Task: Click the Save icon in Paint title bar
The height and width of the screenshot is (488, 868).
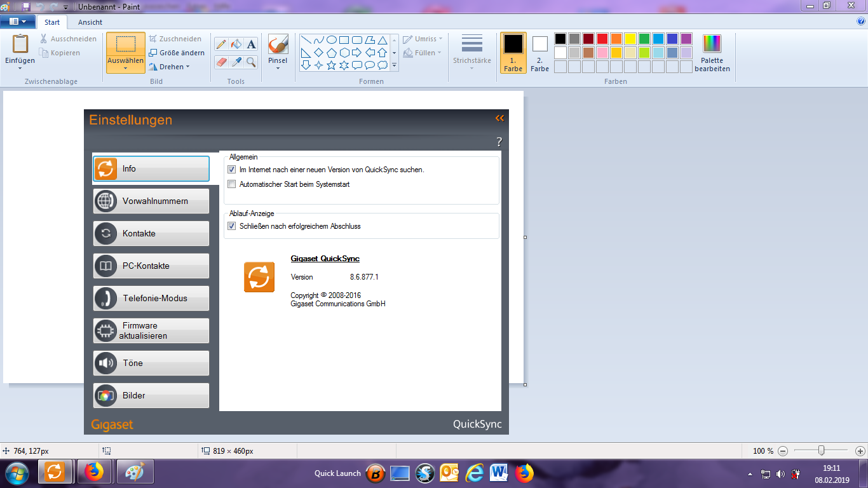Action: point(26,7)
